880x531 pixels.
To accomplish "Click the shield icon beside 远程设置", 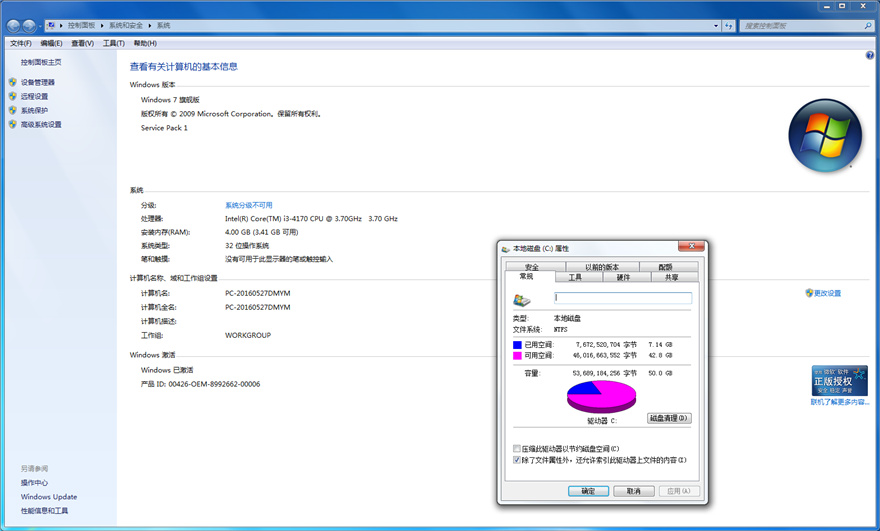I will pyautogui.click(x=12, y=96).
